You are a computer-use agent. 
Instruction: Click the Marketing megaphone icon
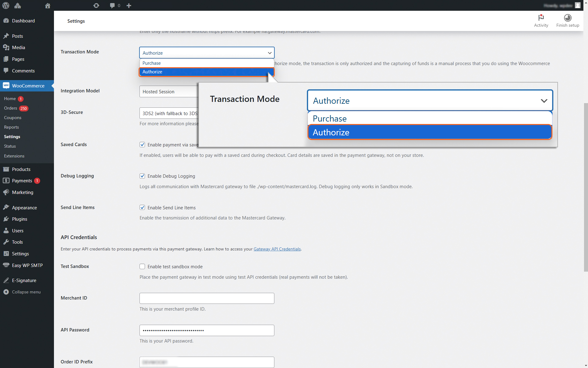(x=6, y=192)
